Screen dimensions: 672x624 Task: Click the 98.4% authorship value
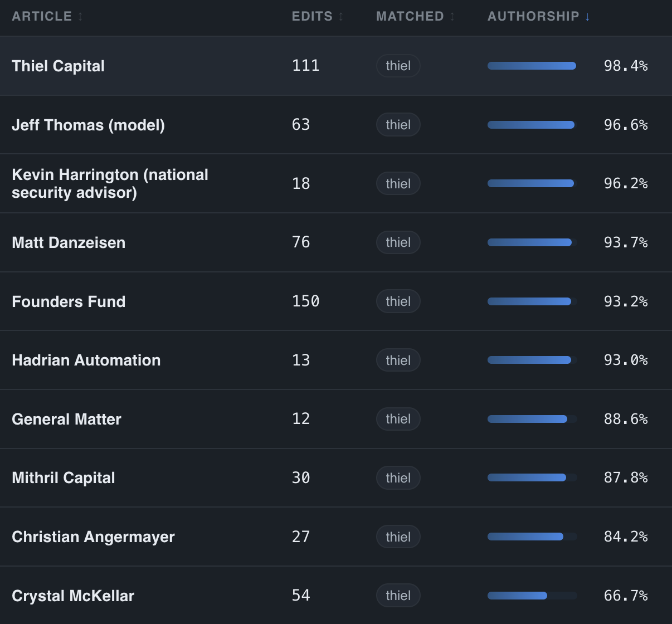coord(626,66)
